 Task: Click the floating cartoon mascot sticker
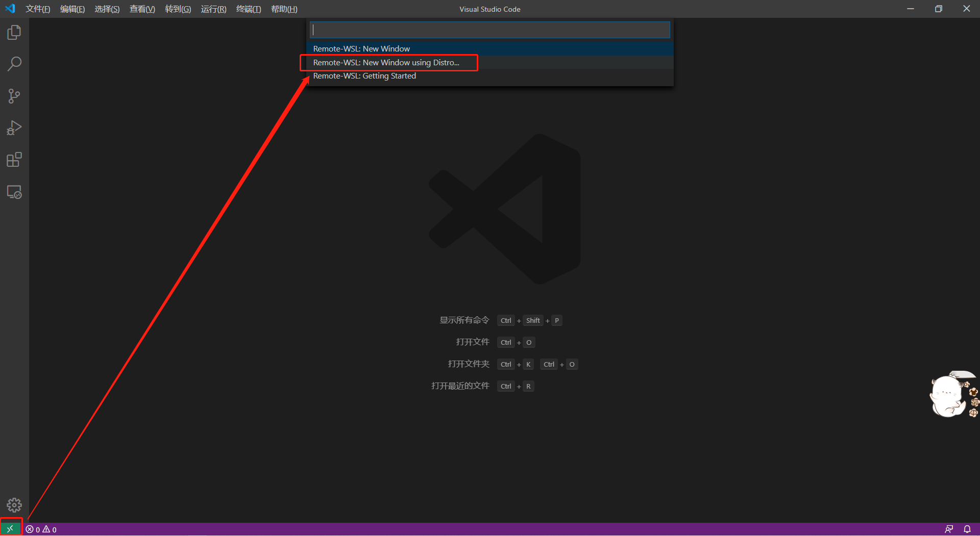coord(953,394)
